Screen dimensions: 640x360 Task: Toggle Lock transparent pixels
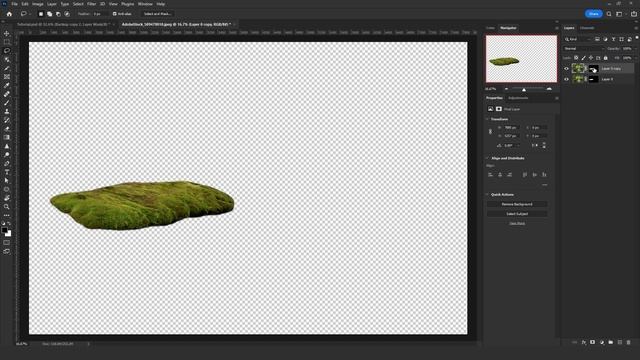(576, 58)
